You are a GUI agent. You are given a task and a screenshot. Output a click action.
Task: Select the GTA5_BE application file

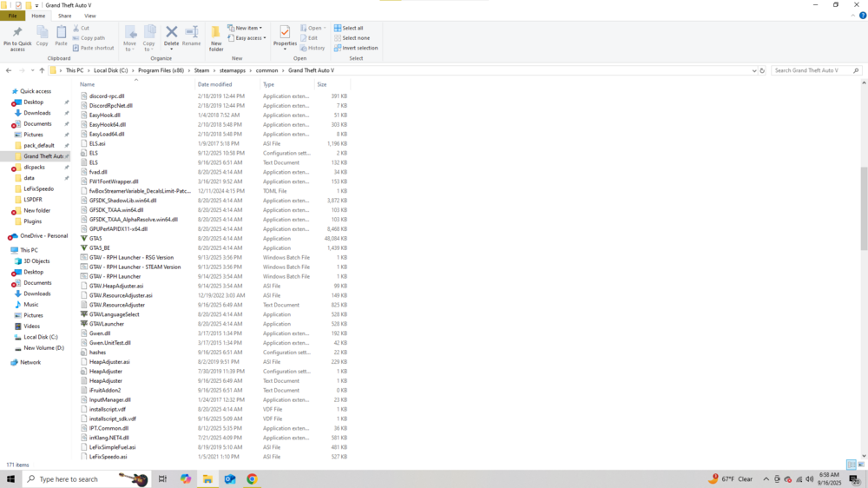point(100,247)
